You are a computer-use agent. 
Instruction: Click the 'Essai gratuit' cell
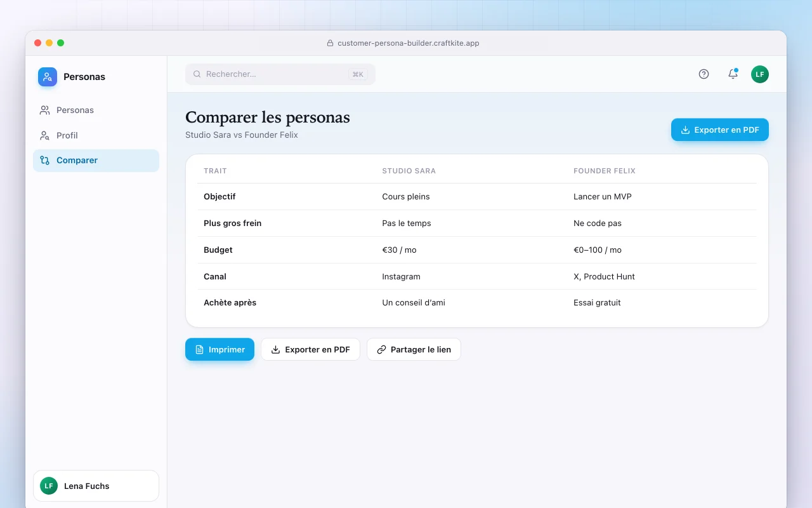tap(597, 303)
